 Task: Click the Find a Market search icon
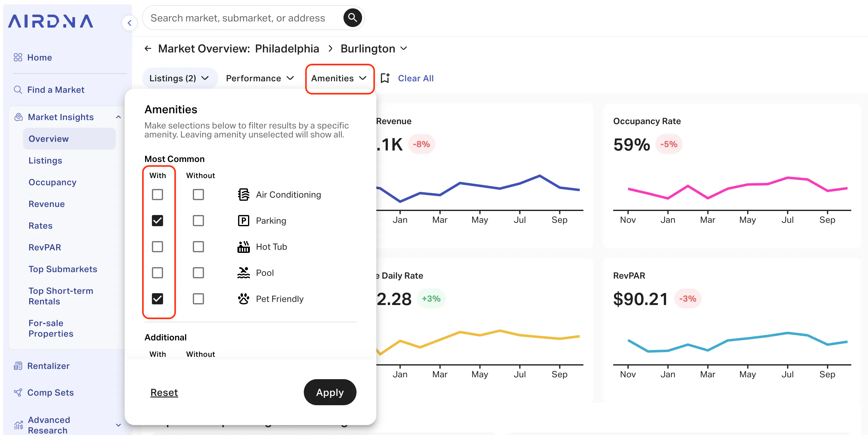tap(18, 90)
